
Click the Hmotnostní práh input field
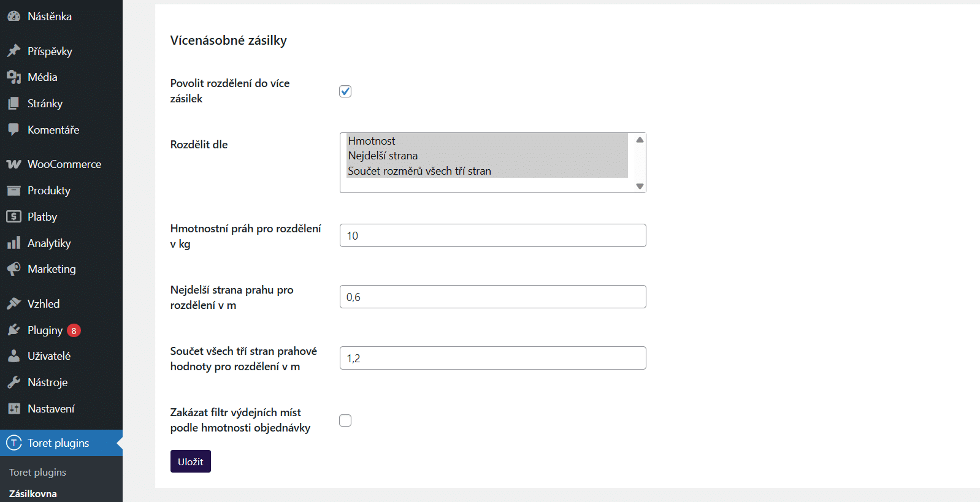pos(492,235)
